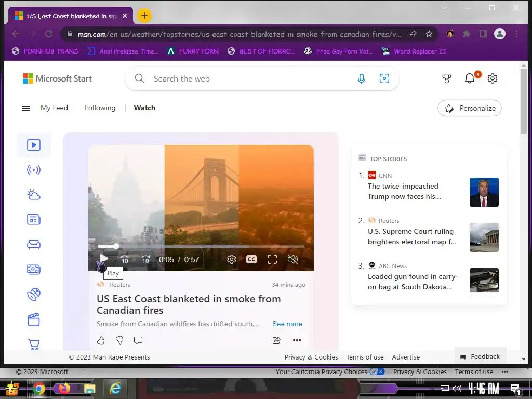Skip forward 10 seconds in video
The height and width of the screenshot is (399, 532).
145,260
